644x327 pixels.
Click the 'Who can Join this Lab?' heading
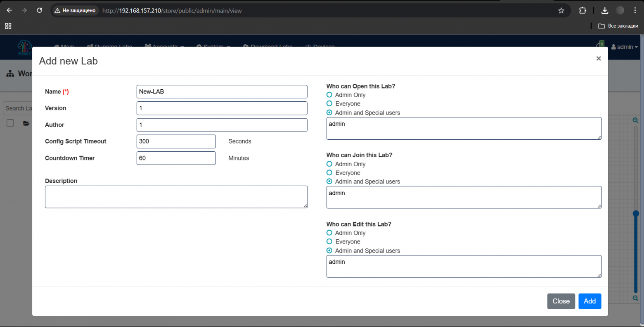pyautogui.click(x=360, y=155)
